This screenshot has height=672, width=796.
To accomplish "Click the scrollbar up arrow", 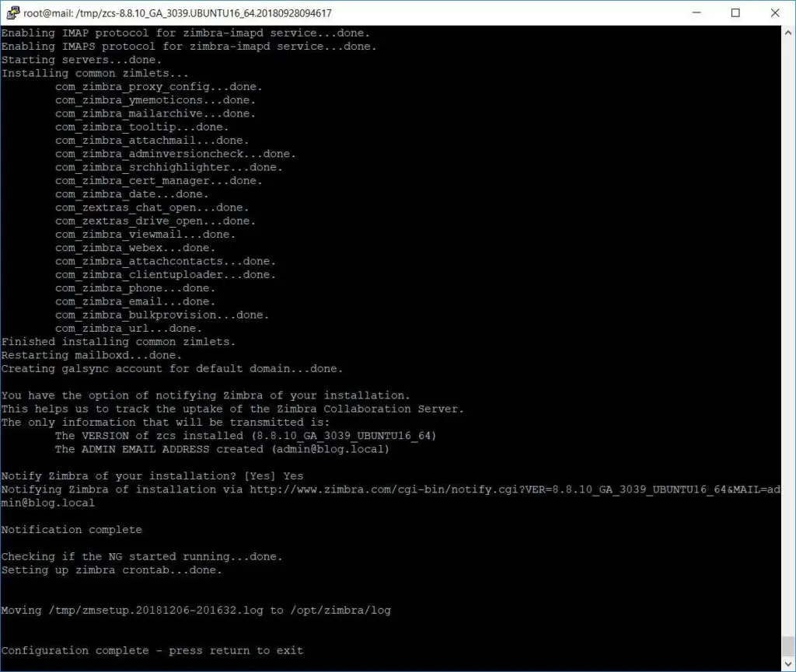I will [x=788, y=33].
